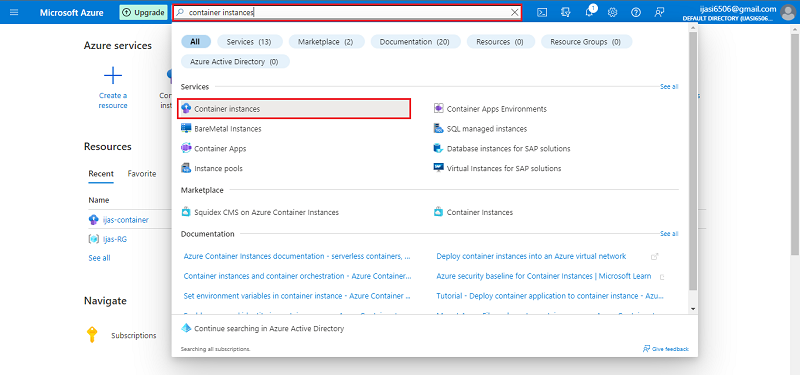This screenshot has height=375, width=800.
Task: Click Subscriptions under Navigate
Action: [x=134, y=336]
